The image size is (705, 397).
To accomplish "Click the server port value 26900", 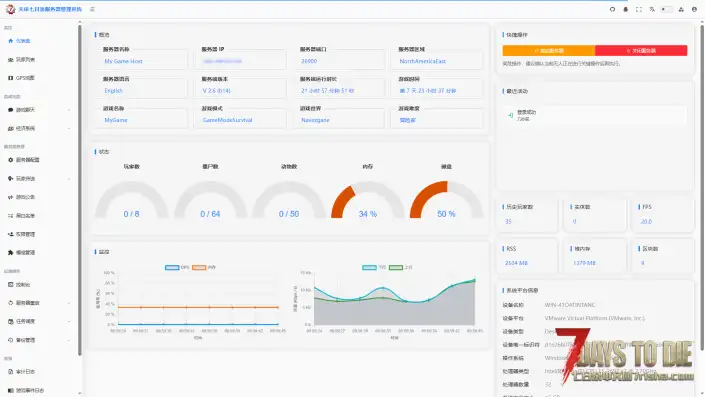I will tap(309, 61).
